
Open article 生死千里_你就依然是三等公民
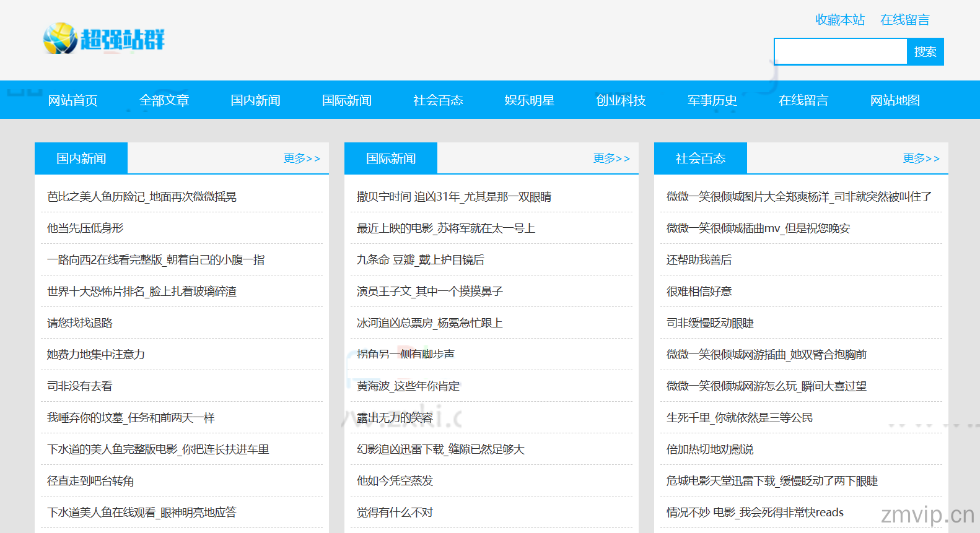(740, 418)
